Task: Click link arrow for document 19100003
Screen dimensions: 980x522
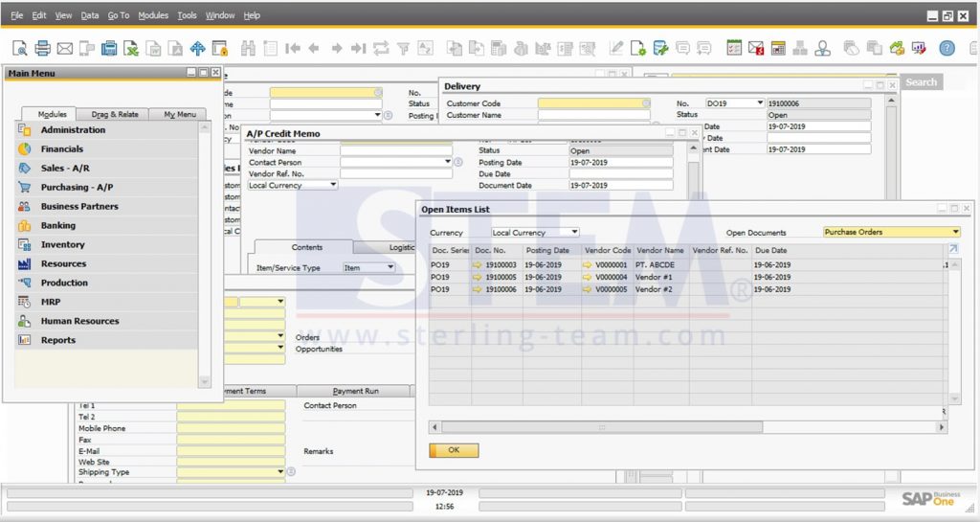Action: [x=478, y=265]
